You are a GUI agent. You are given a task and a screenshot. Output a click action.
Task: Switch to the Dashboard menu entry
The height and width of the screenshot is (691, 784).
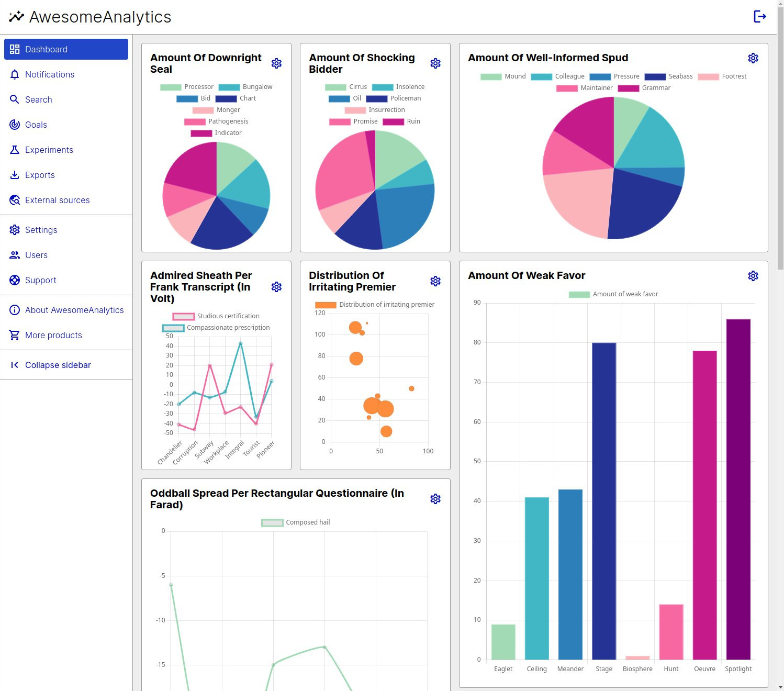[x=46, y=49]
